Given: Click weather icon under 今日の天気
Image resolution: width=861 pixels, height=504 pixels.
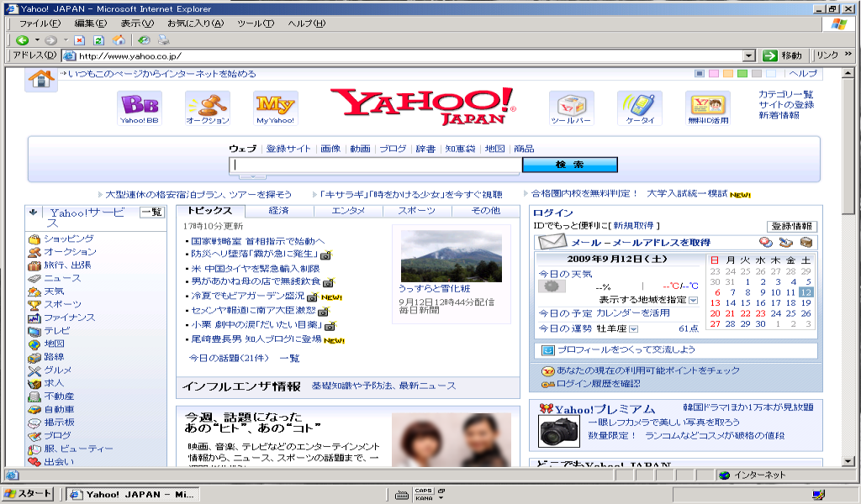Looking at the screenshot, I should tap(552, 286).
